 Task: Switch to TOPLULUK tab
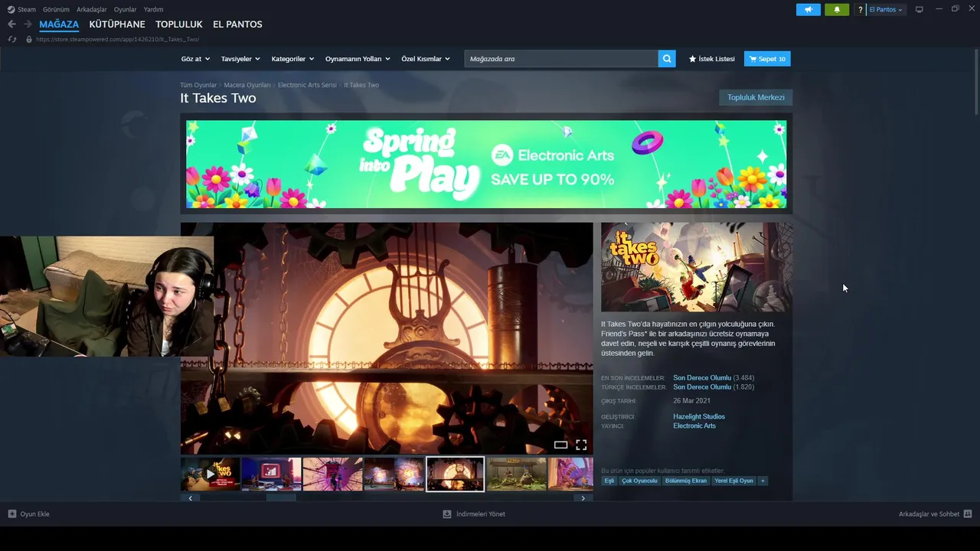[x=179, y=24]
